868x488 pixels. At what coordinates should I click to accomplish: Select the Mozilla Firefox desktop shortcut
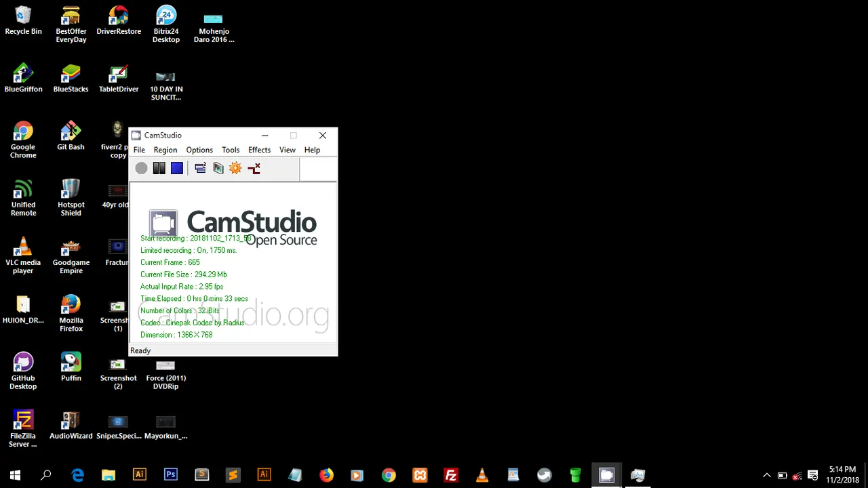click(x=71, y=313)
